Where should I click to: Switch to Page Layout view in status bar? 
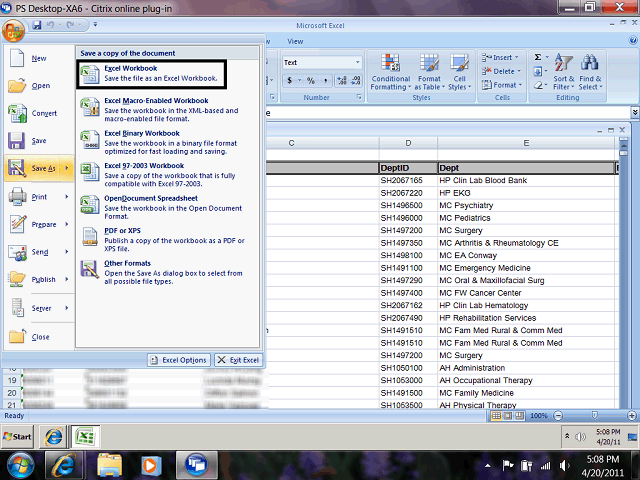[508, 416]
